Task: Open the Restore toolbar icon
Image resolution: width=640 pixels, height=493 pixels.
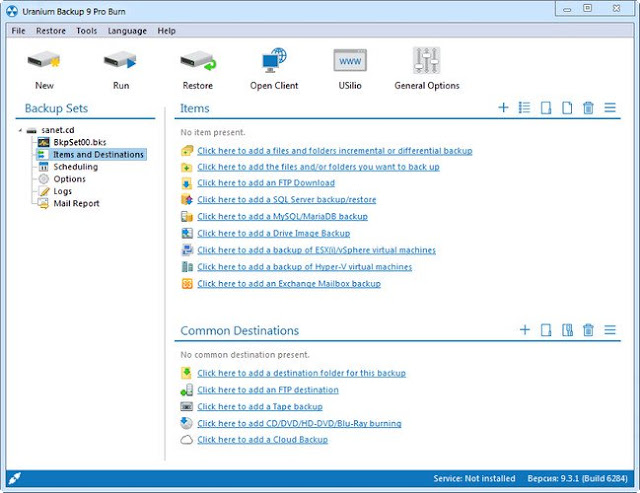Action: (x=198, y=60)
